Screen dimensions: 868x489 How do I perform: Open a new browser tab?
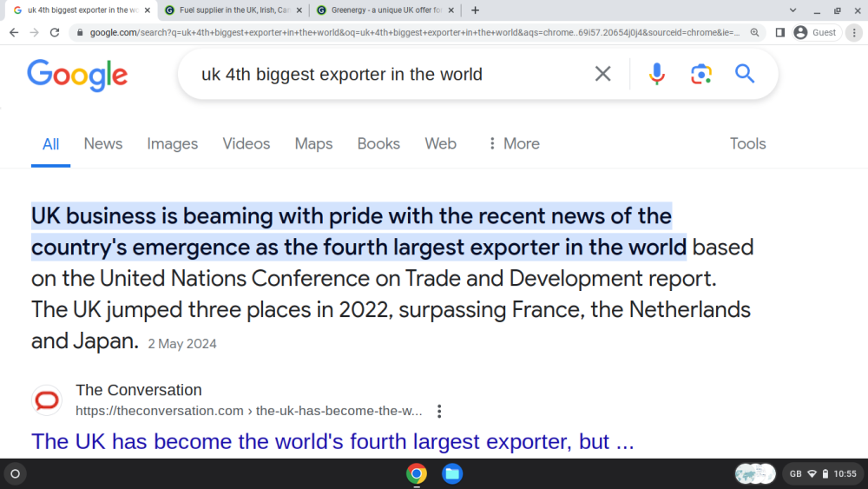tap(475, 10)
